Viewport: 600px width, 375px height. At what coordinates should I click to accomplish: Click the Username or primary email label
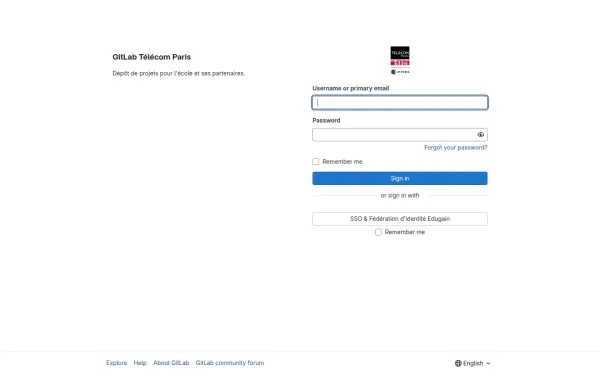[351, 88]
